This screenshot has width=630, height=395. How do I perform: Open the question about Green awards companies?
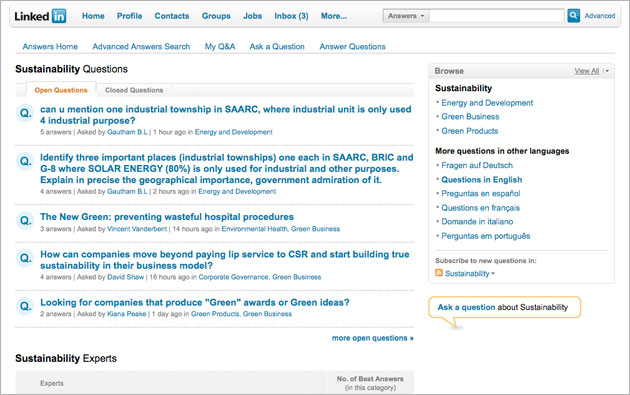pos(194,303)
